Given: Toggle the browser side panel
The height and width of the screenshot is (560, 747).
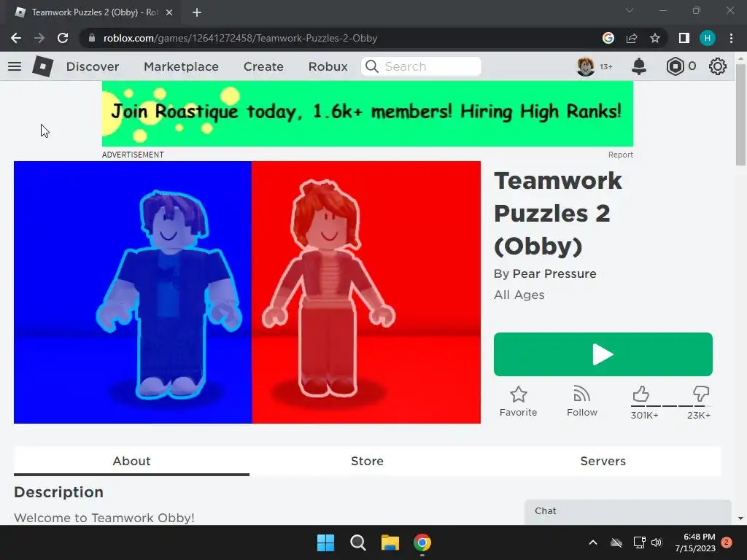Looking at the screenshot, I should point(684,38).
